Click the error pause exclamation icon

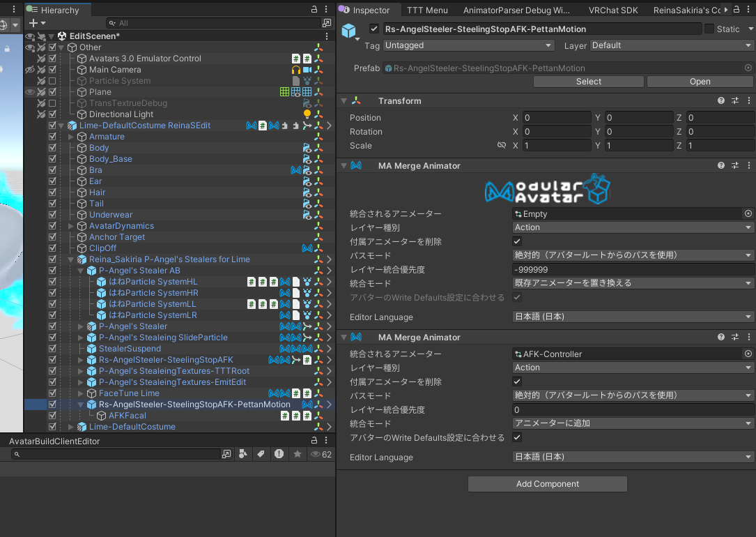tap(279, 454)
